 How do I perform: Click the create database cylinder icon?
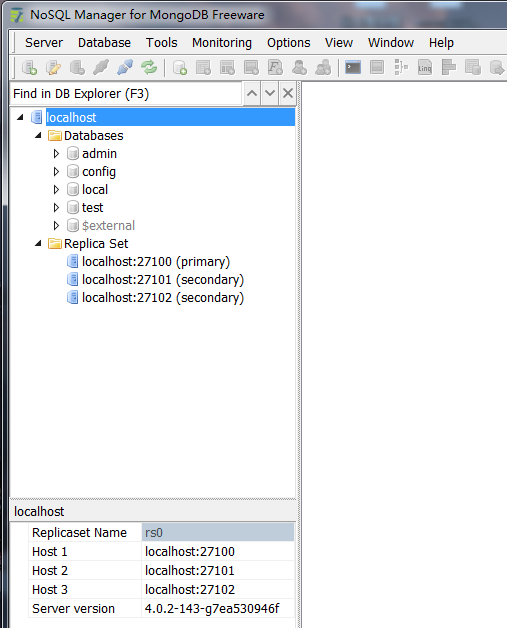point(180,67)
